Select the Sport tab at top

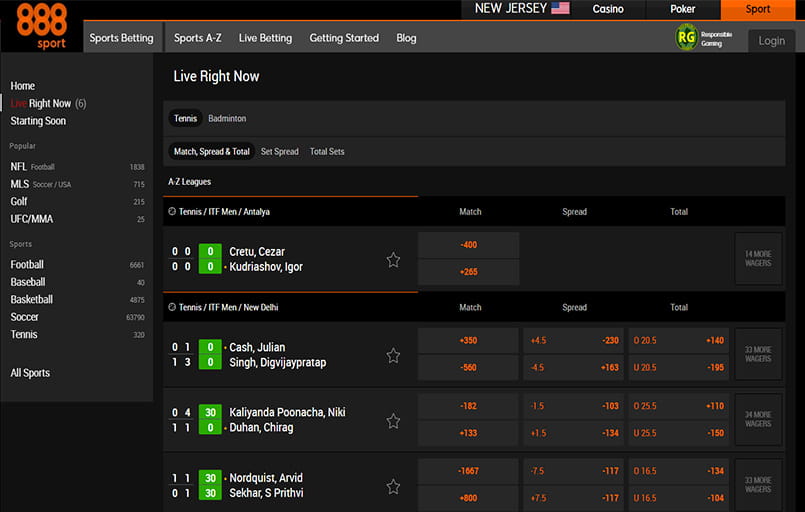[x=758, y=9]
